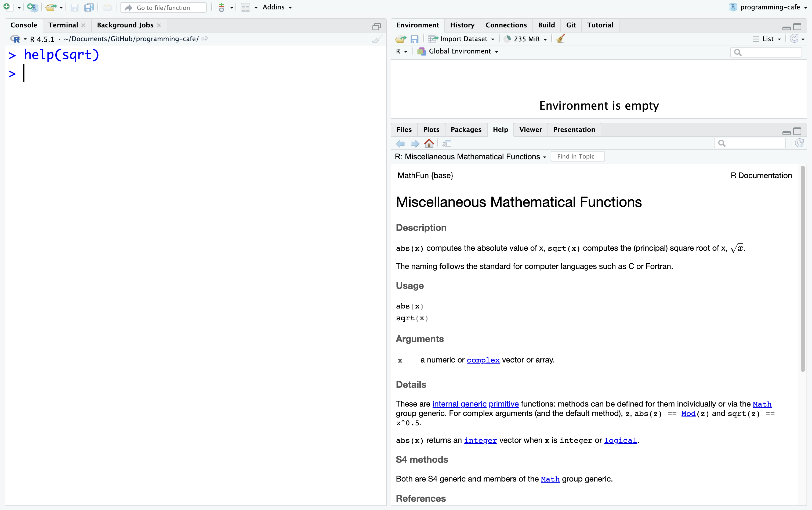Image resolution: width=812 pixels, height=510 pixels.
Task: Follow the complex documentation link
Action: [483, 360]
